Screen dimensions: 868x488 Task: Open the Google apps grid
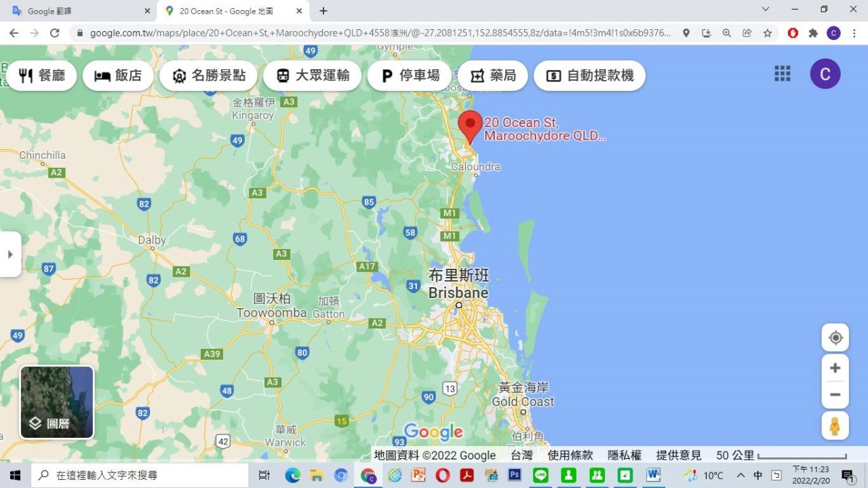click(783, 74)
